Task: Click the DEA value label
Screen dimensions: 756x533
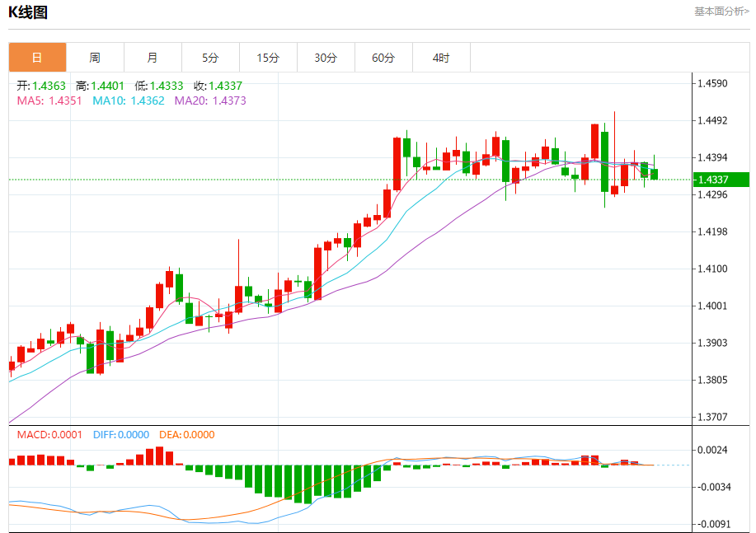Action: click(x=187, y=435)
